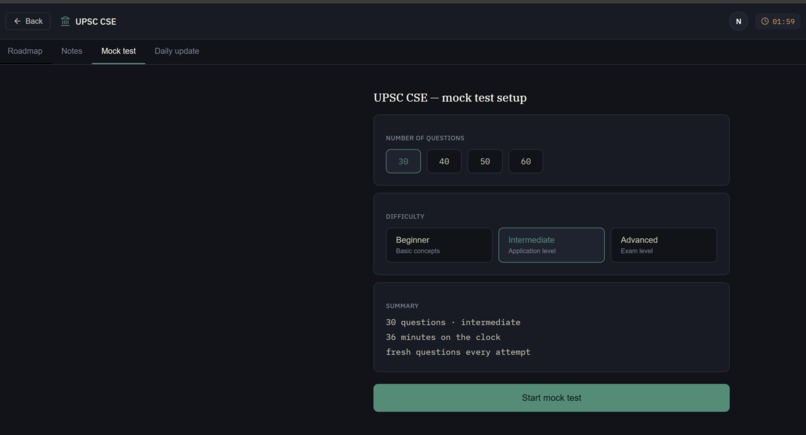Click the NUMBER OF QUESTIONS label
Image resolution: width=806 pixels, height=435 pixels.
pyautogui.click(x=425, y=138)
